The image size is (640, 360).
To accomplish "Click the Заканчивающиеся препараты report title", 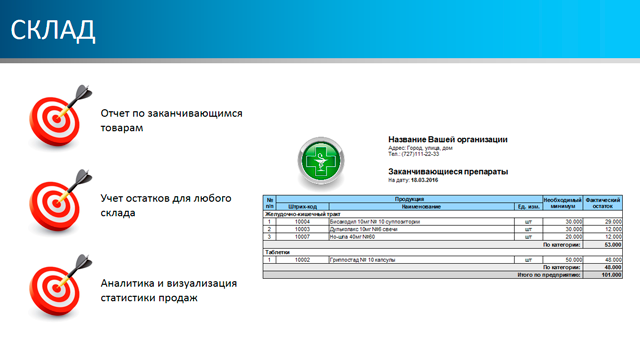I will [x=448, y=172].
